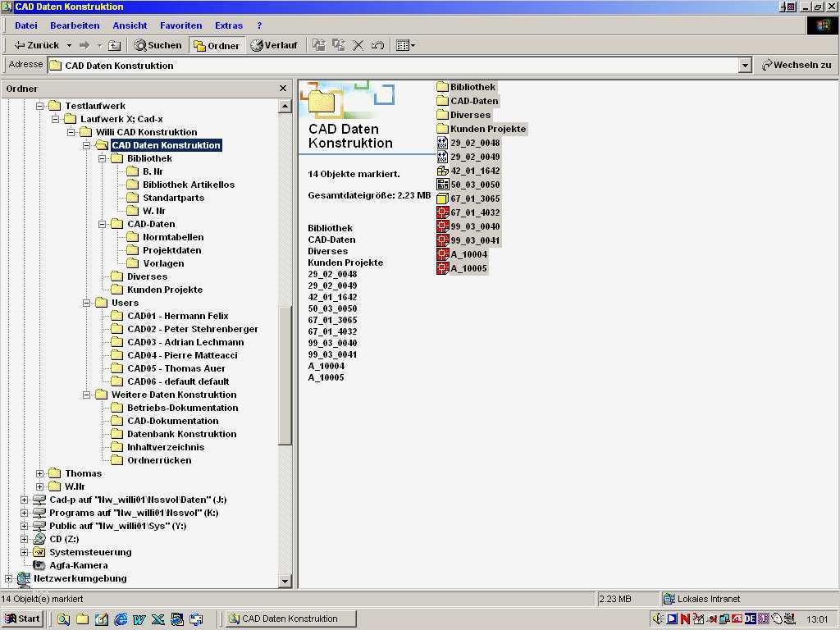Viewport: 840px width, 630px height.
Task: Open the Extras menu
Action: 229,25
